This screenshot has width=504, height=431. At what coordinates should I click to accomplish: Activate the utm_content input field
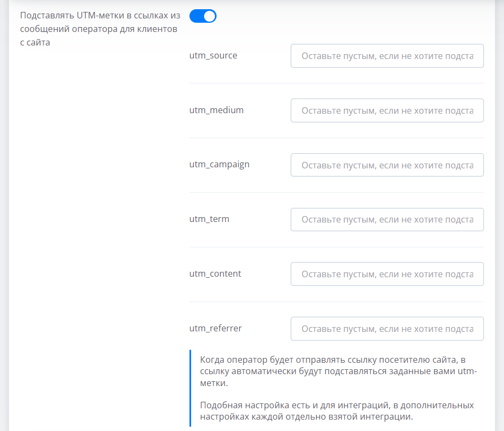[387, 275]
